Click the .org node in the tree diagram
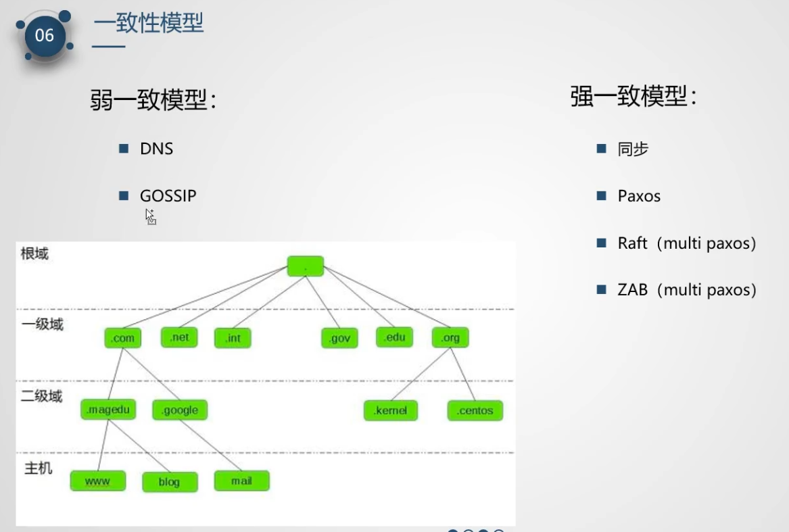Image resolution: width=789 pixels, height=532 pixels. (450, 337)
